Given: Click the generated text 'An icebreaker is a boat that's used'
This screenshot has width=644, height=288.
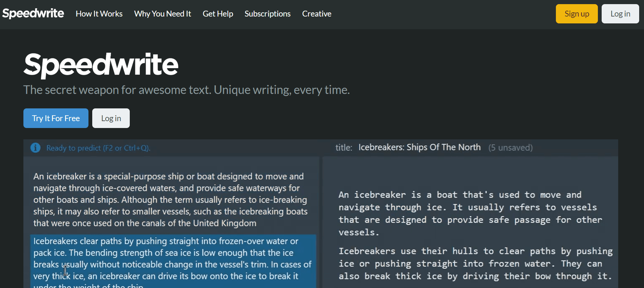Looking at the screenshot, I should (471, 213).
